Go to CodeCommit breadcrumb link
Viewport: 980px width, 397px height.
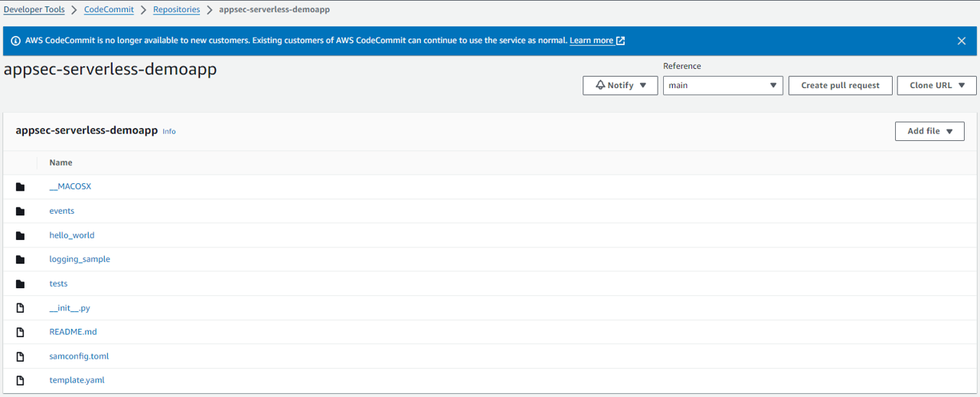(109, 10)
